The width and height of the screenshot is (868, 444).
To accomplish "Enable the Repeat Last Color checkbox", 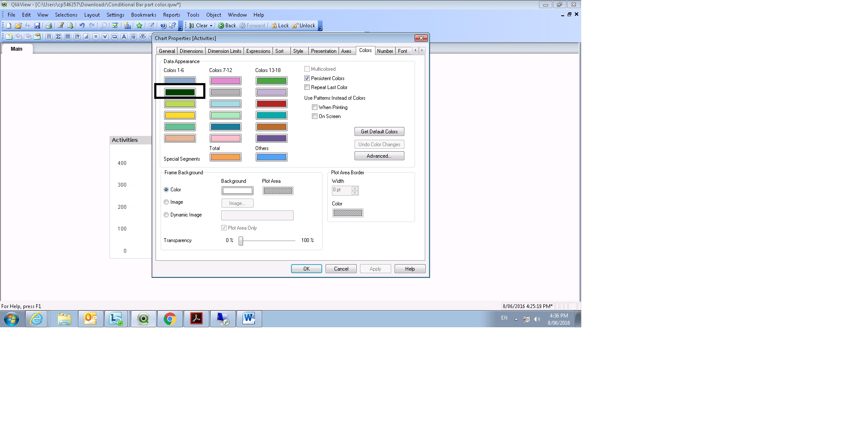I will pyautogui.click(x=307, y=87).
